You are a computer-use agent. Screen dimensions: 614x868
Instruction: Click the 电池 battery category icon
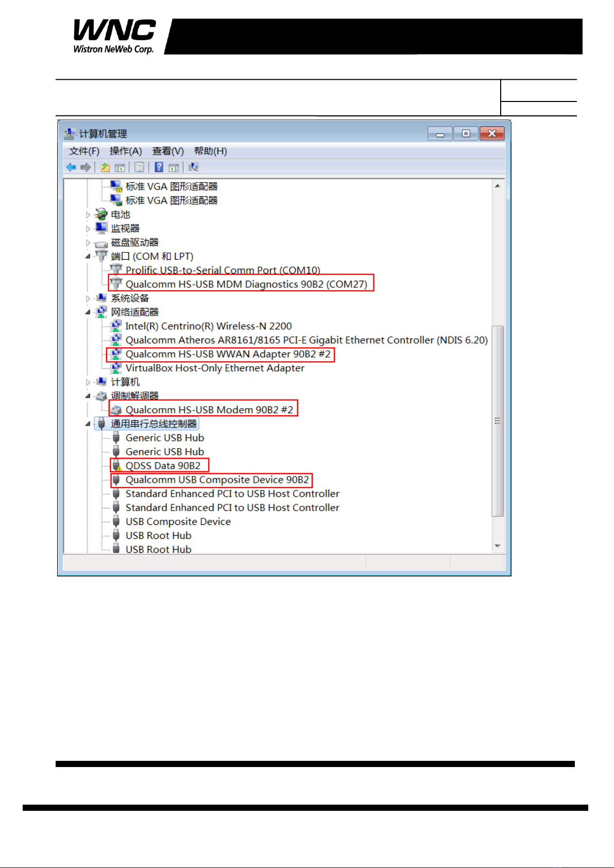click(x=101, y=214)
